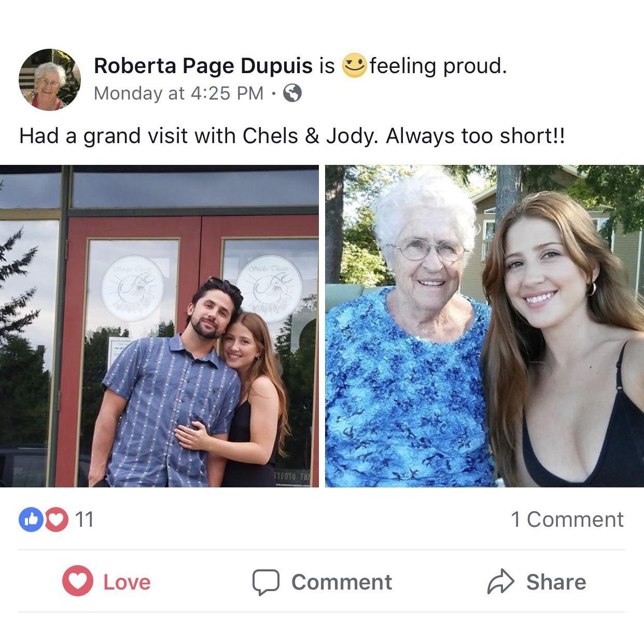Open the right photo with grandmother

click(484, 326)
